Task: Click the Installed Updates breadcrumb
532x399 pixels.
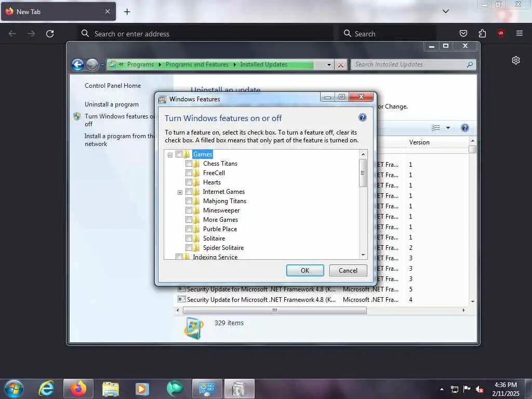Action: (x=263, y=64)
